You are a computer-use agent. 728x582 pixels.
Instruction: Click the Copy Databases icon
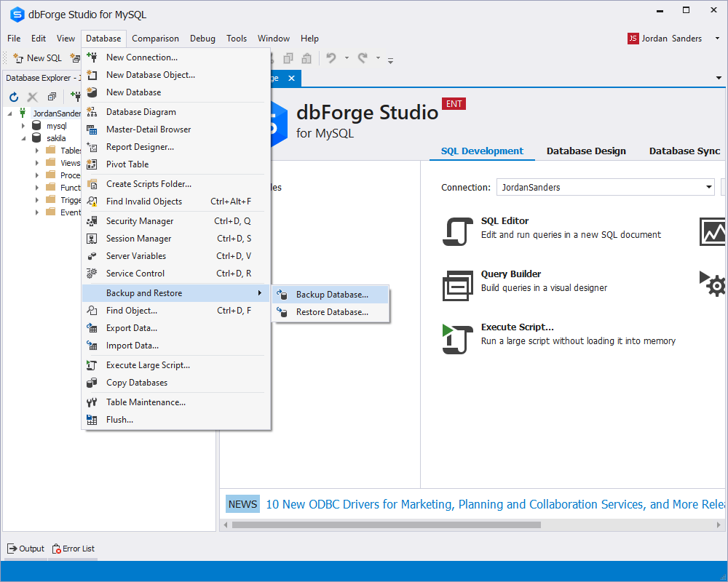[92, 383]
